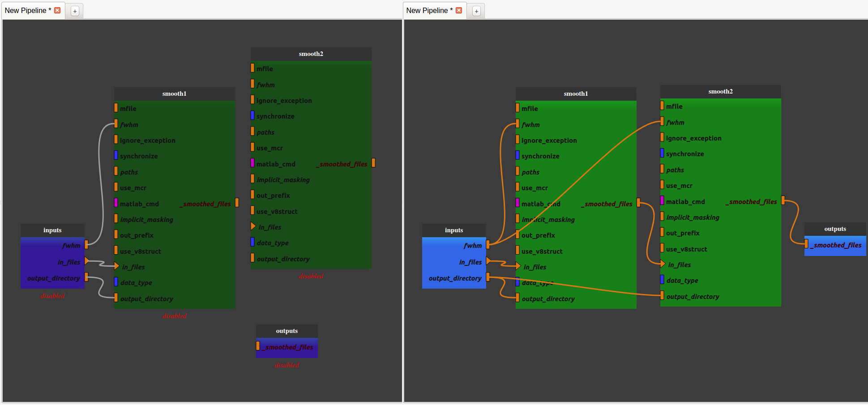Close the right New Pipeline tab
Viewport: 868px width, 405px height.
coord(459,10)
